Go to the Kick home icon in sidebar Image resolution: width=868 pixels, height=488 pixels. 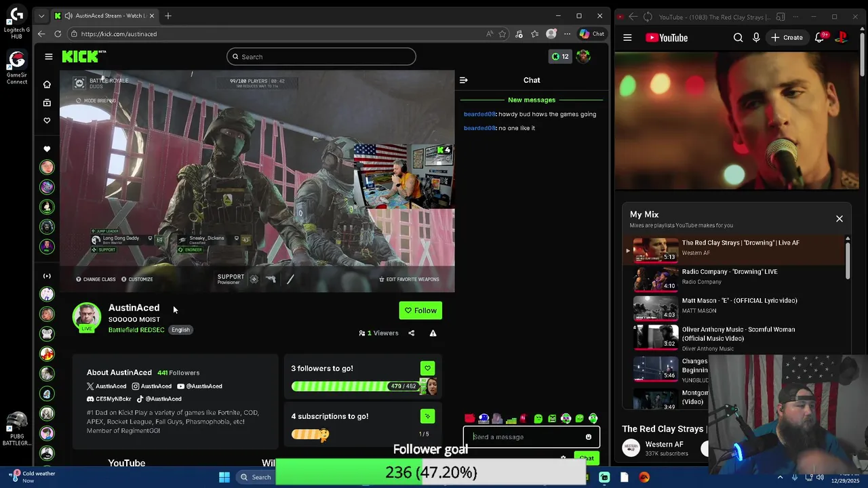(x=47, y=85)
